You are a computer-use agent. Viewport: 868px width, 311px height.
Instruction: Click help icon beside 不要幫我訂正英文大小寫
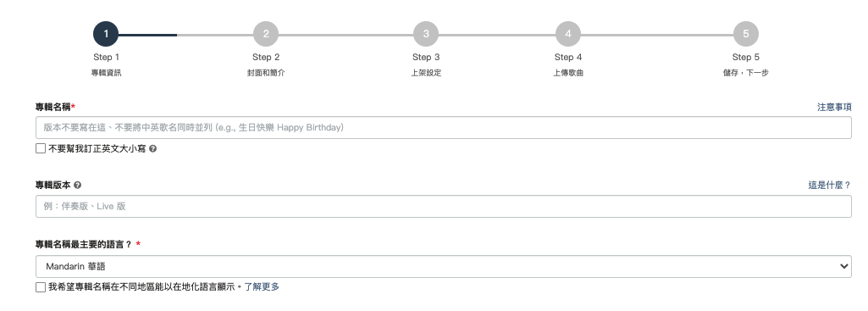point(152,148)
